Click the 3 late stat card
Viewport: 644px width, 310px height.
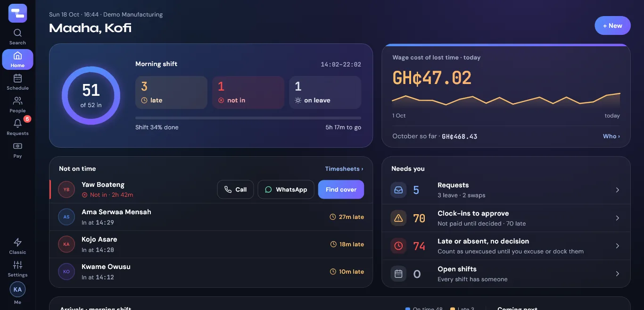[171, 92]
